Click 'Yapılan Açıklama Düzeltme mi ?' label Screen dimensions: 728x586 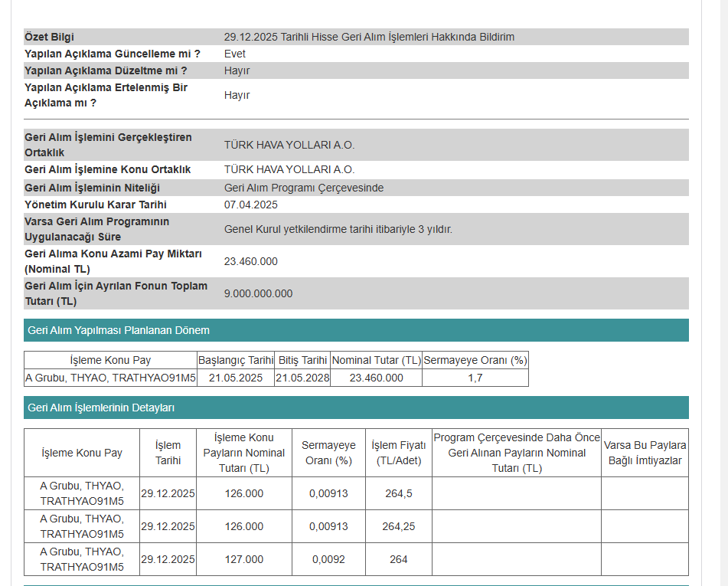[x=106, y=70]
